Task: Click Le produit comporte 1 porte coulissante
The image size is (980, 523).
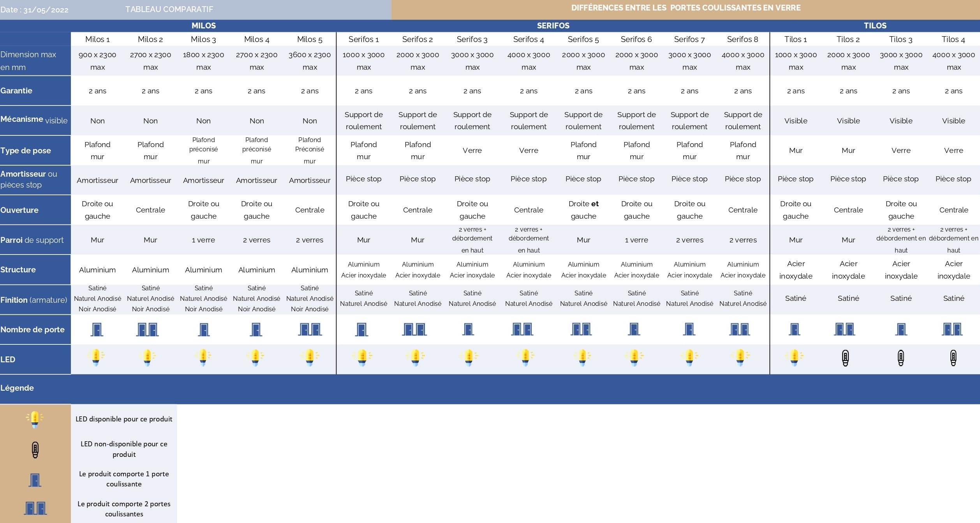Action: (124, 479)
